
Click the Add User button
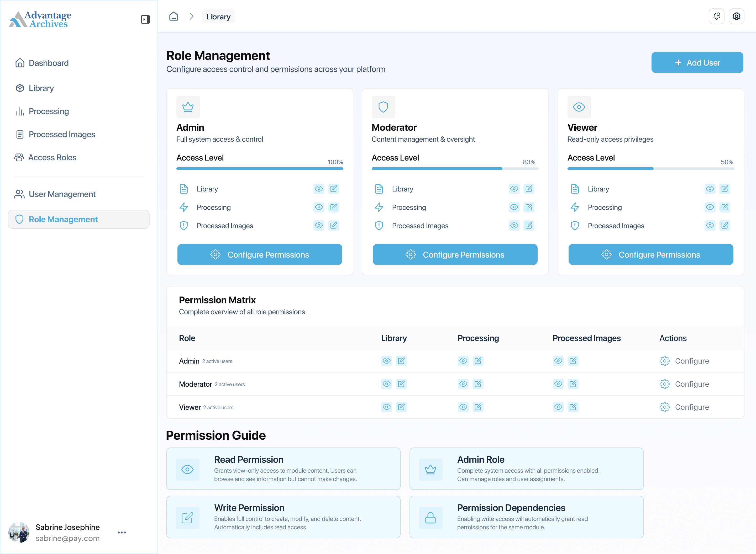697,62
